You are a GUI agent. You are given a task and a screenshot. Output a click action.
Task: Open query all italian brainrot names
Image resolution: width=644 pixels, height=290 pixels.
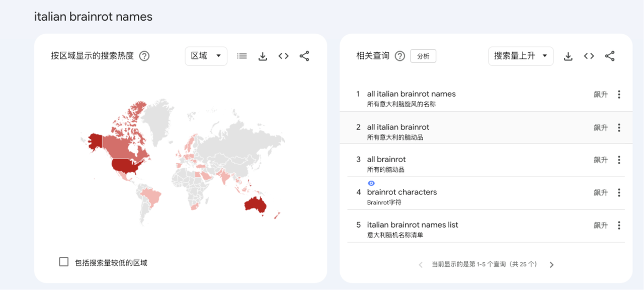(412, 94)
